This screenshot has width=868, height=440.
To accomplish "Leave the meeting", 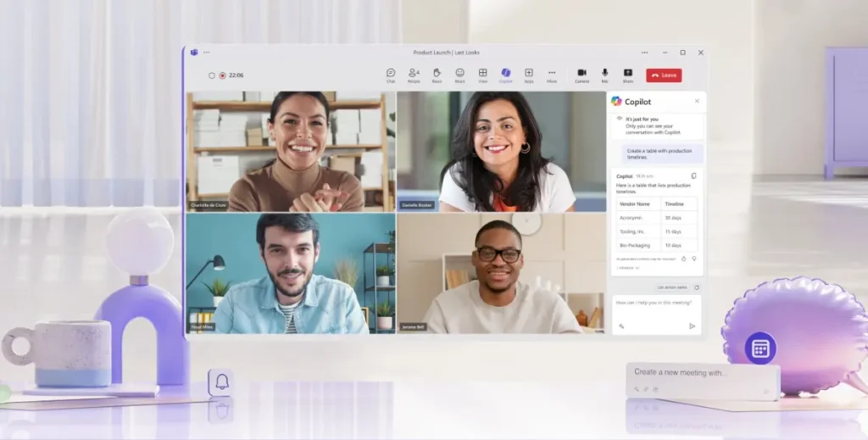I will coord(664,75).
